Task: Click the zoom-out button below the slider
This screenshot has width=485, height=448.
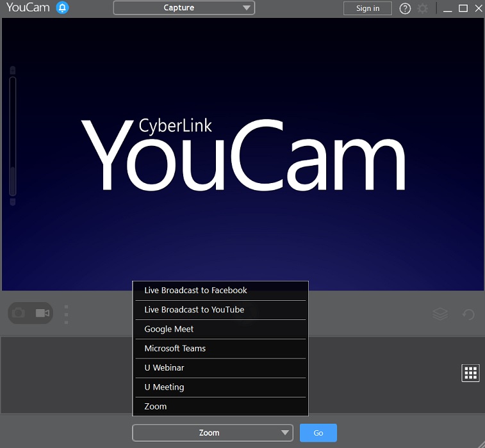Action: [13, 202]
